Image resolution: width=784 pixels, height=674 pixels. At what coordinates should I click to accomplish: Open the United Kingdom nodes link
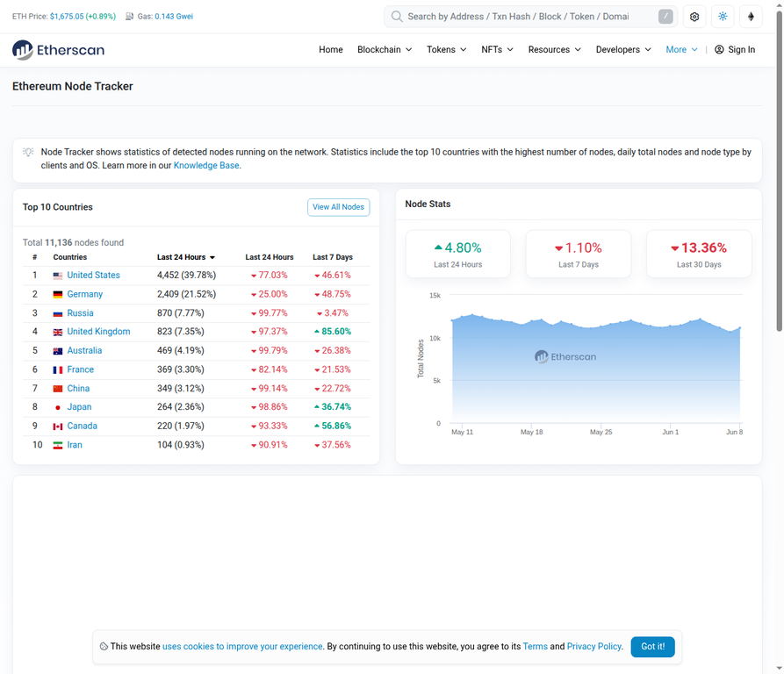(x=98, y=332)
